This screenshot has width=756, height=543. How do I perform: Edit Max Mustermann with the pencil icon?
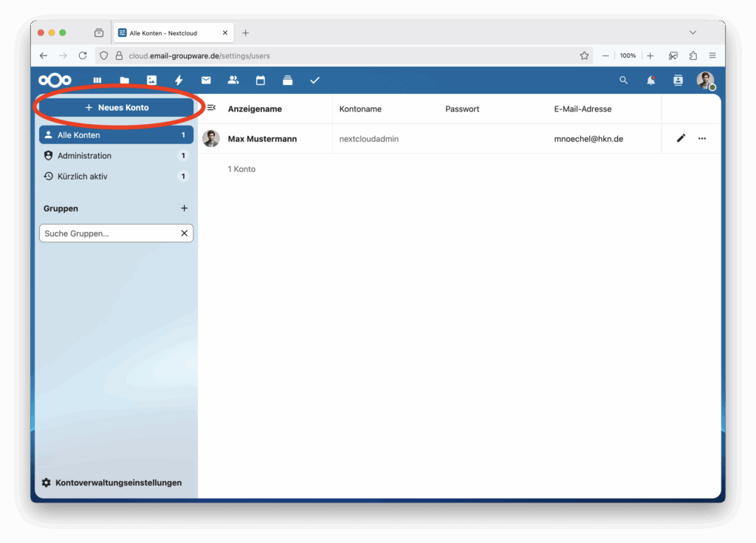681,139
